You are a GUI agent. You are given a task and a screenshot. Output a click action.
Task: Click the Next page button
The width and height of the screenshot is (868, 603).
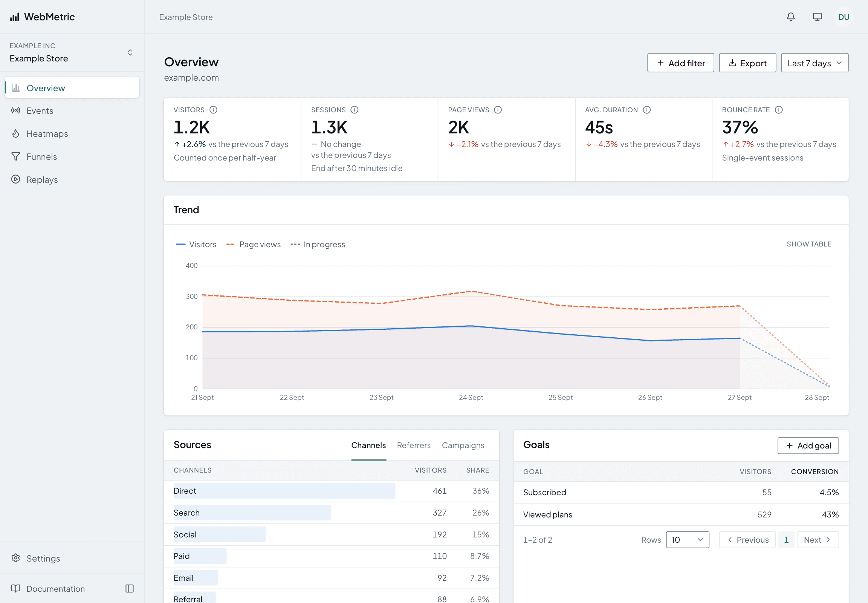click(x=818, y=540)
